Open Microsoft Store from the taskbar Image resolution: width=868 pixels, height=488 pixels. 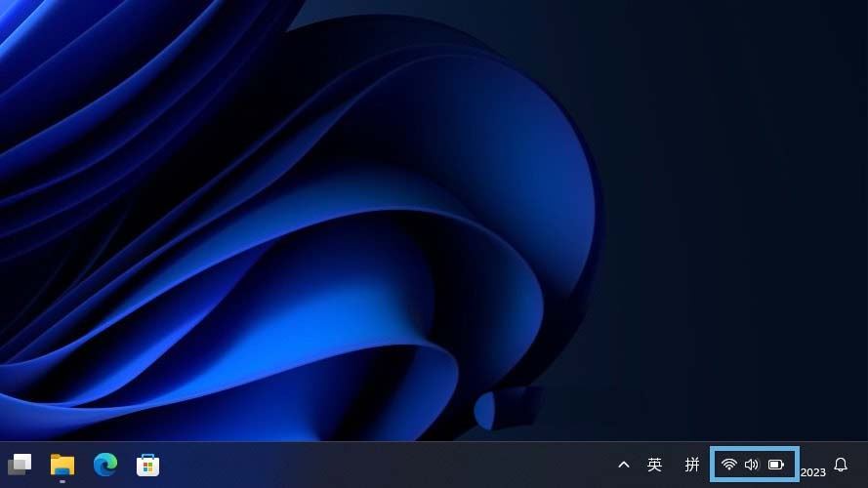coord(147,465)
